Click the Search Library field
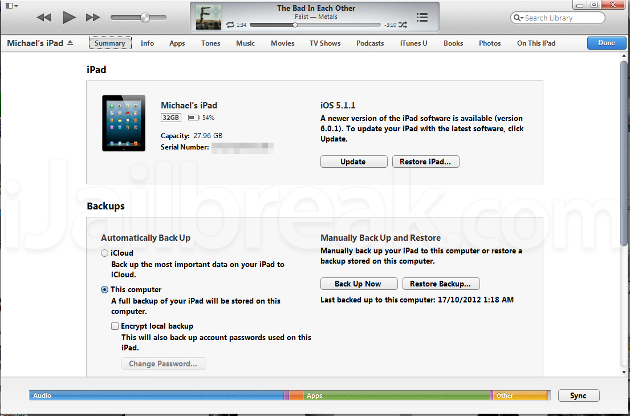 coord(558,18)
